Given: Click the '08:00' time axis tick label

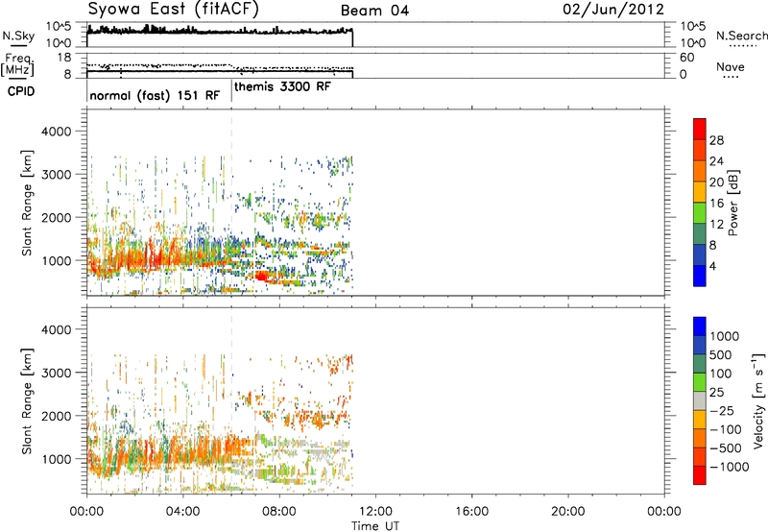Looking at the screenshot, I should click(x=279, y=512).
